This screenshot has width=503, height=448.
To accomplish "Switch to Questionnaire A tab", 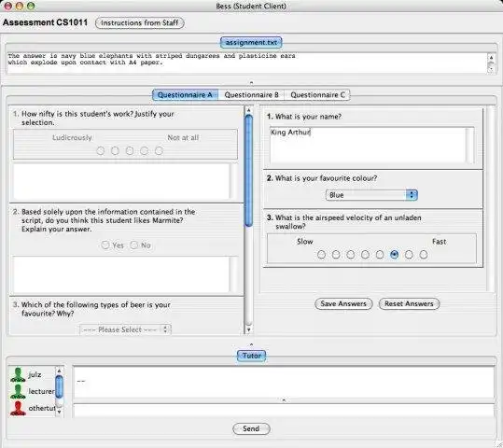I will (185, 95).
